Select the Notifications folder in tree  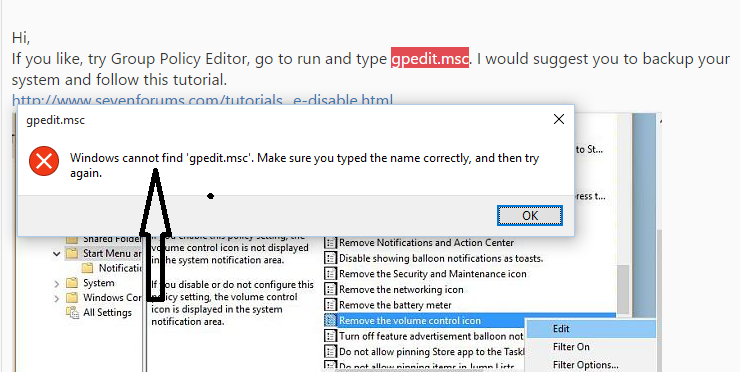pos(121,268)
